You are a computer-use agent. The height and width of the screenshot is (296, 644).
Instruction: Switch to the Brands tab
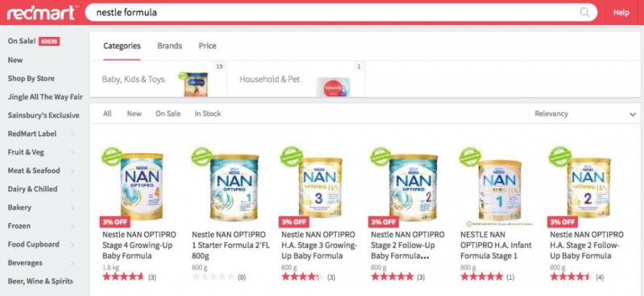click(170, 46)
